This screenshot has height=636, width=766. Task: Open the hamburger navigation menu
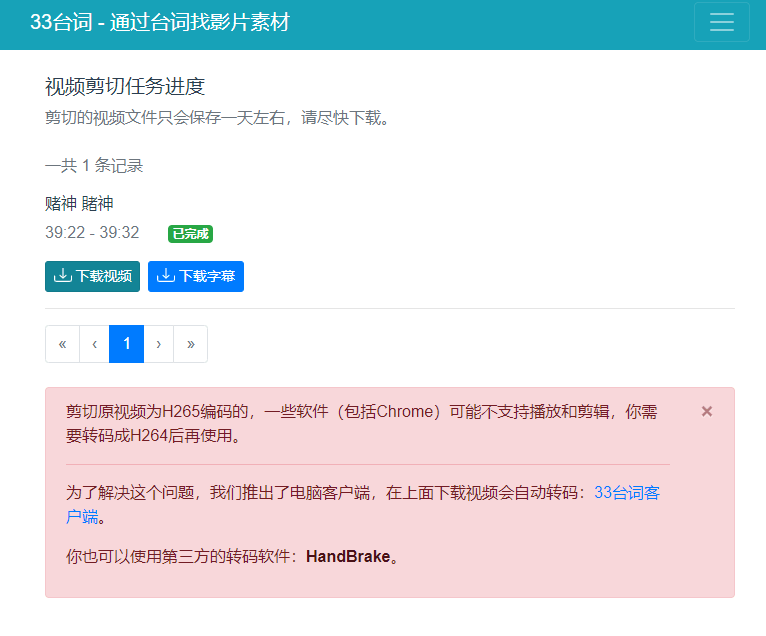[x=721, y=23]
